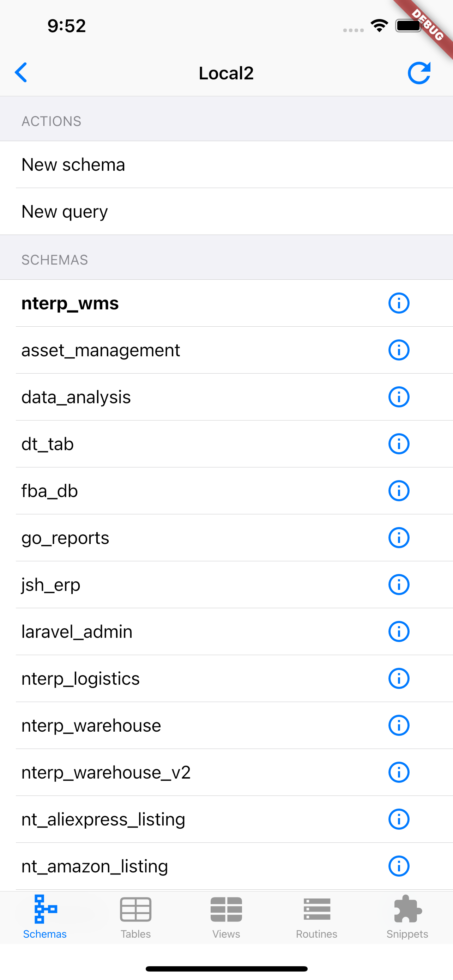Switch to the Tables tab
The height and width of the screenshot is (980, 453).
136,918
